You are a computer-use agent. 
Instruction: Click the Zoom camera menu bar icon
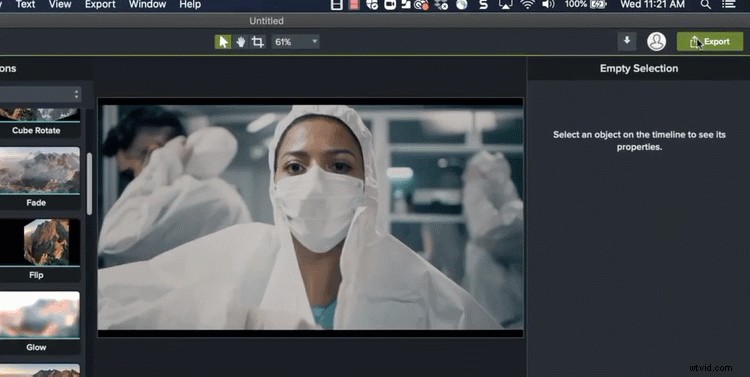(390, 5)
